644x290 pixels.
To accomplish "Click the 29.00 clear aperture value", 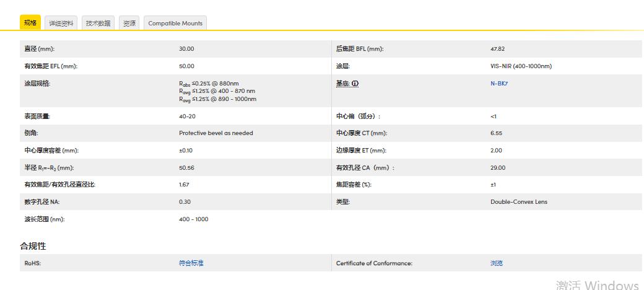I will click(x=497, y=167).
